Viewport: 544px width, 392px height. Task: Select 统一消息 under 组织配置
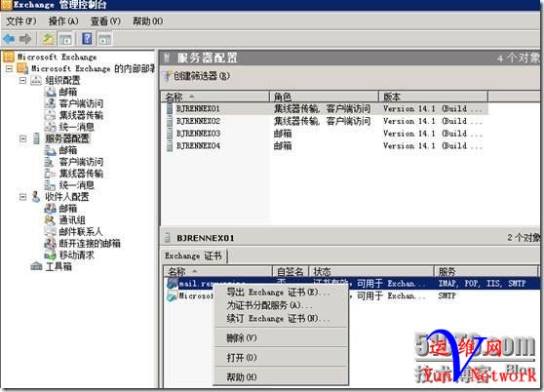pyautogui.click(x=77, y=127)
